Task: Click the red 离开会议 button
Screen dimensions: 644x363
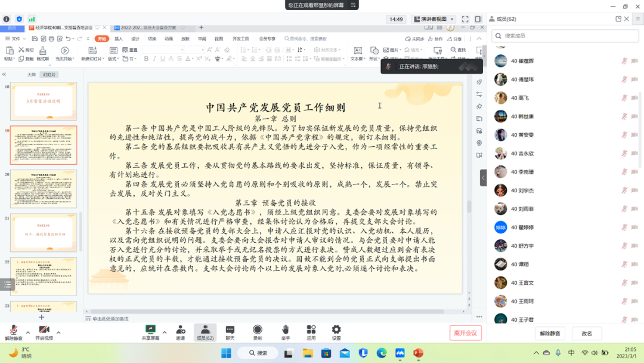Action: [465, 333]
